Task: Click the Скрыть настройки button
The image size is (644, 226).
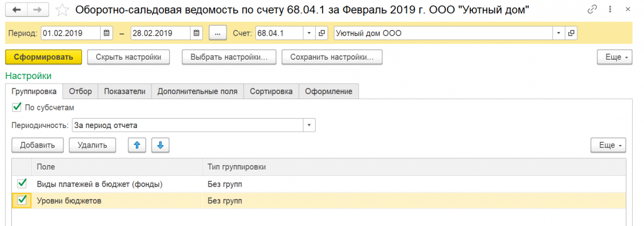Action: 128,57
